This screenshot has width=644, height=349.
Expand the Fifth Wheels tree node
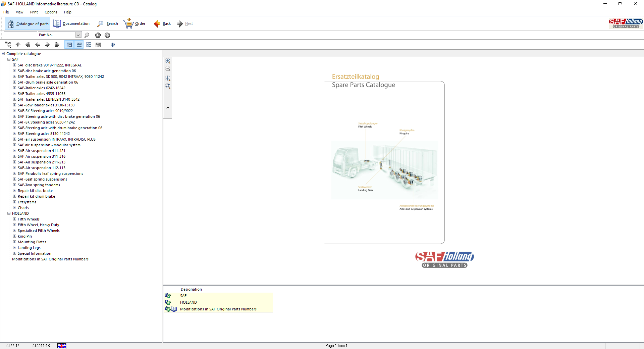pos(14,219)
